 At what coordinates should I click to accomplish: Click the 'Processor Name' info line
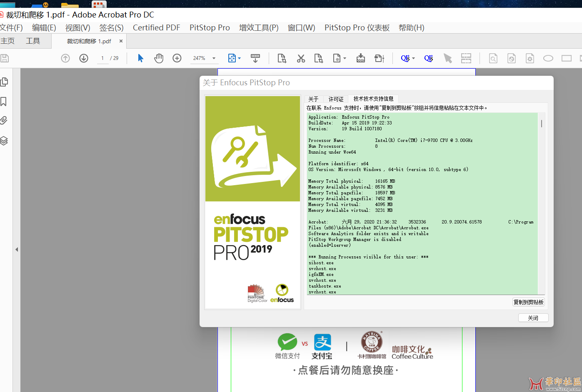(x=390, y=140)
